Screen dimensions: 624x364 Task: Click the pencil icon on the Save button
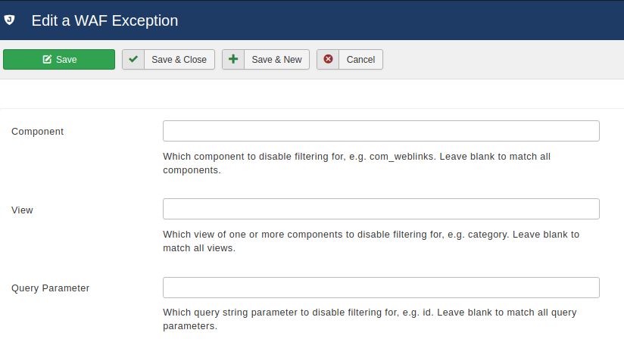click(47, 60)
